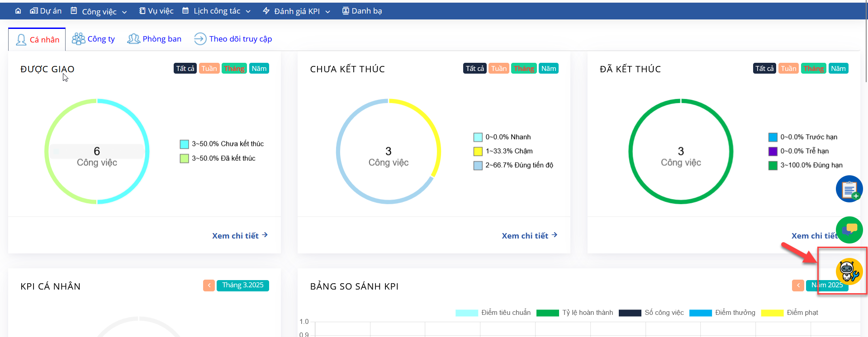The width and height of the screenshot is (868, 337).
Task: Click the ĐÃ KẾT THÚC donut chart center
Action: [x=681, y=151]
